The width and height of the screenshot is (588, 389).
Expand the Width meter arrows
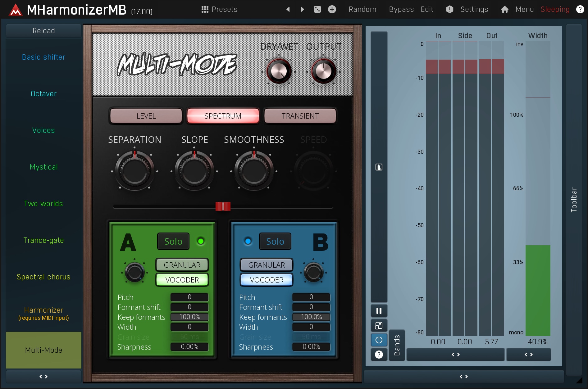(x=528, y=355)
